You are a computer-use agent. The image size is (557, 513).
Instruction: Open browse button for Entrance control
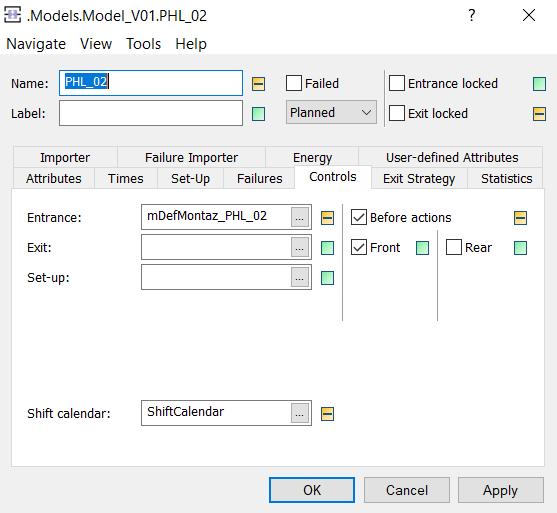point(299,217)
